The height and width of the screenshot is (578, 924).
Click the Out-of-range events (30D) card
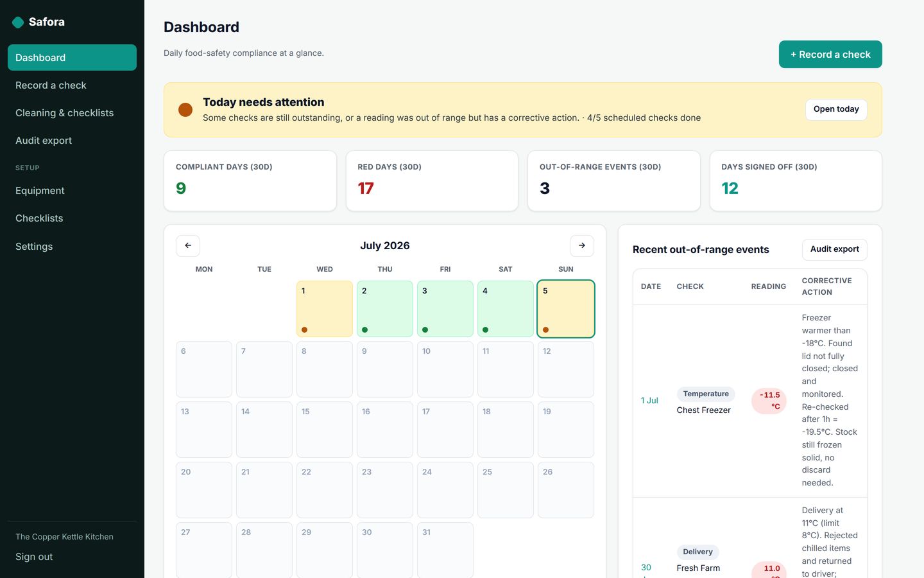pyautogui.click(x=614, y=181)
